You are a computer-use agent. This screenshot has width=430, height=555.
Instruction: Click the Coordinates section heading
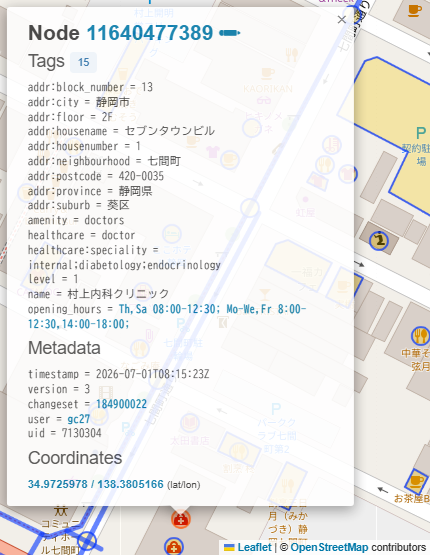pos(75,458)
